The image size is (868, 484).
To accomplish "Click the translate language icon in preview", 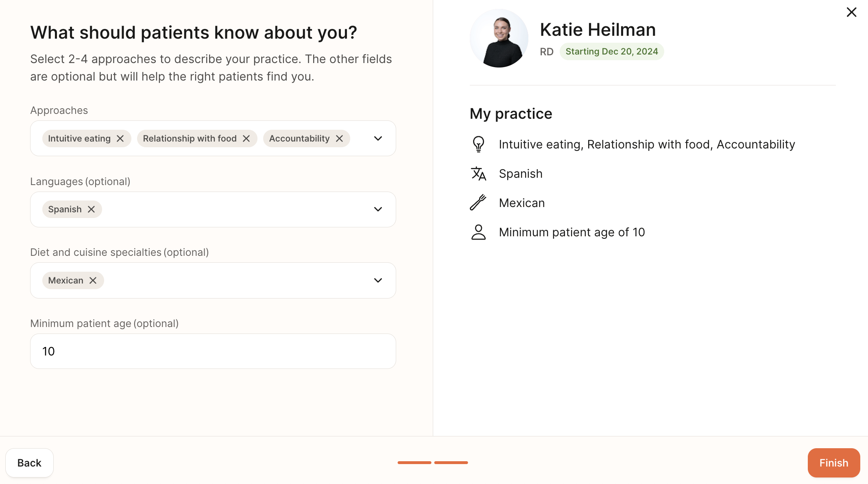I will (x=478, y=174).
